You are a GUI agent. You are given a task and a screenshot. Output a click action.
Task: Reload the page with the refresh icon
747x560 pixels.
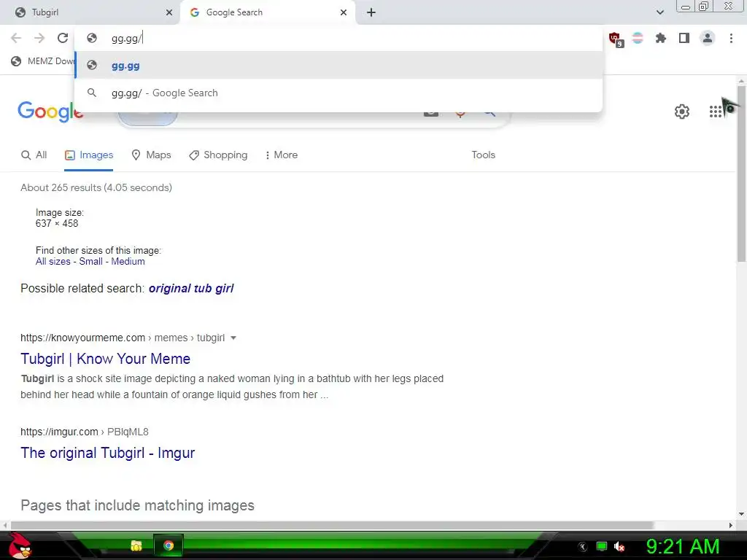coord(63,38)
